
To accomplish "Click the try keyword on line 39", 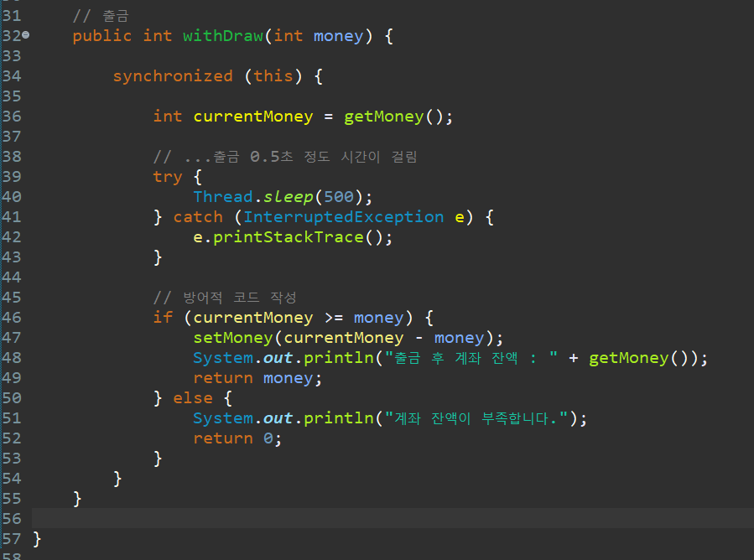I will tap(168, 178).
